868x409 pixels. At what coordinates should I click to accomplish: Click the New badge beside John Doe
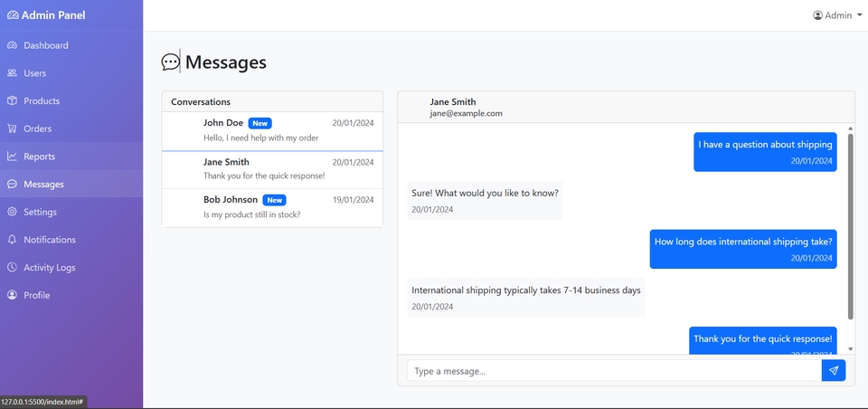(260, 123)
